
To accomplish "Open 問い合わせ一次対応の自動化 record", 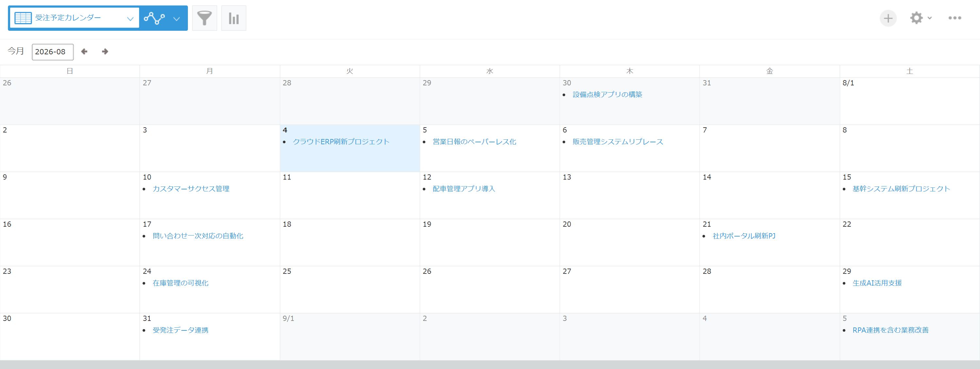I will (x=198, y=236).
